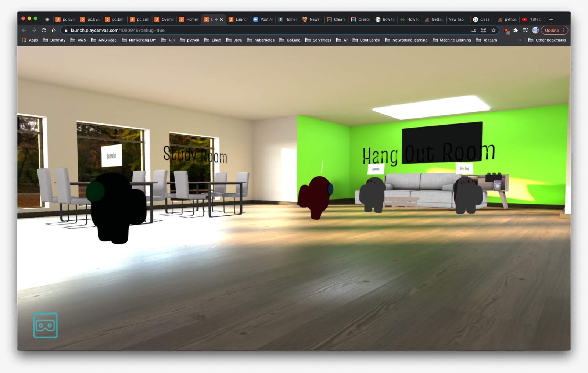
Task: Open the Machine Learning bookmarks folder
Action: pos(452,40)
